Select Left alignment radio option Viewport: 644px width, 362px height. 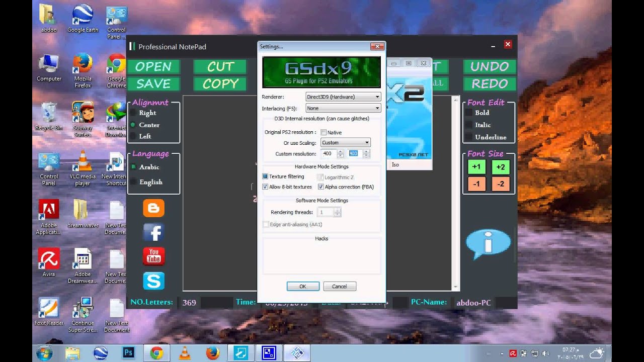[133, 136]
